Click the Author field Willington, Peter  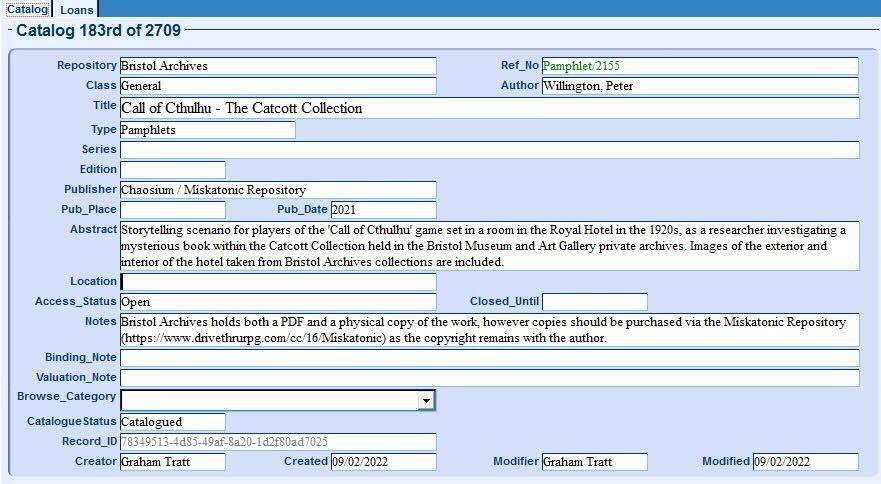700,86
